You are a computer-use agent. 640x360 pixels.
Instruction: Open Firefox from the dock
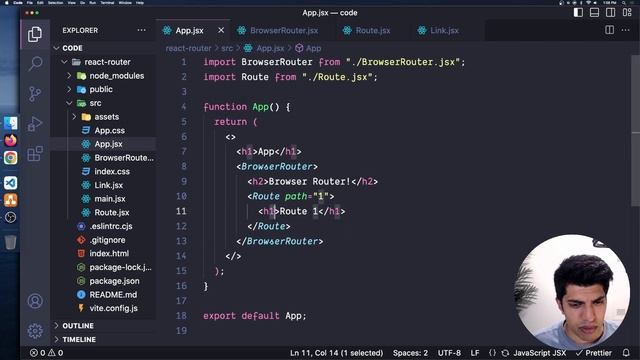click(11, 140)
